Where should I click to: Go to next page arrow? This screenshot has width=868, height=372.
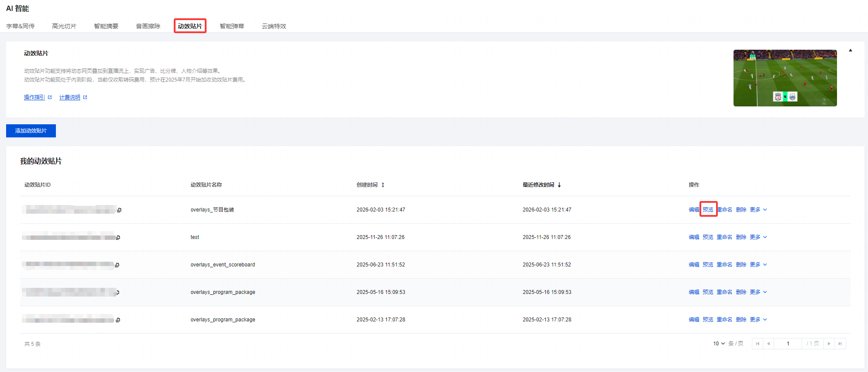click(x=829, y=344)
